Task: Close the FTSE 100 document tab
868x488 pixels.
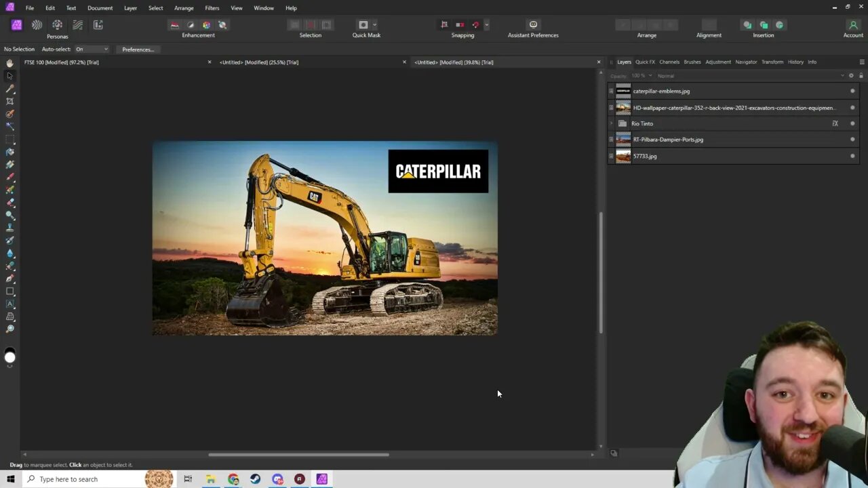Action: click(x=209, y=62)
